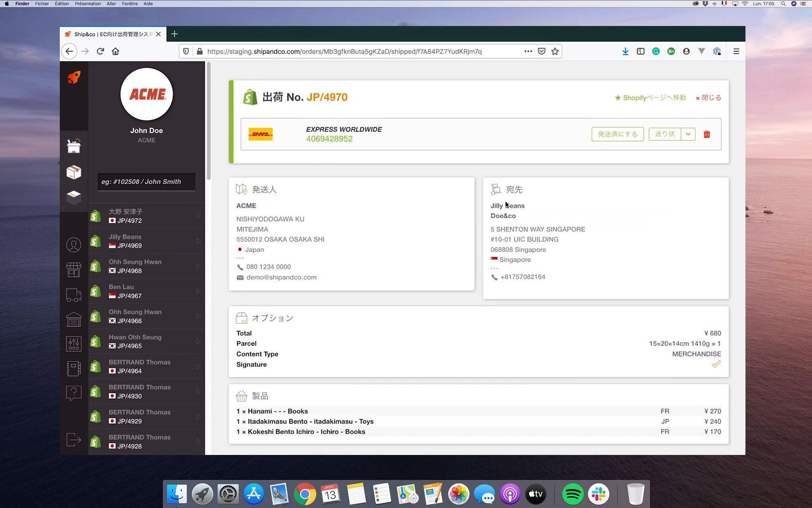The height and width of the screenshot is (508, 812).
Task: Open the Firefox hamburger menu
Action: point(736,51)
